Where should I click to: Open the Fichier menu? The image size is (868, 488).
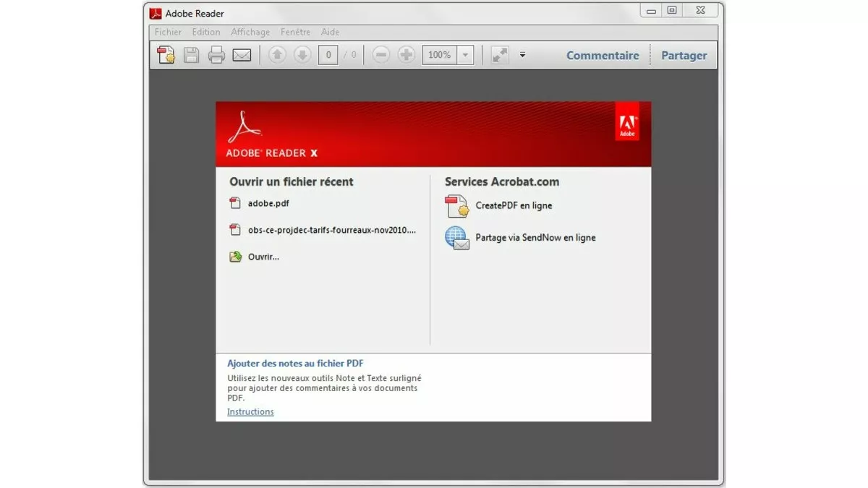pos(167,32)
